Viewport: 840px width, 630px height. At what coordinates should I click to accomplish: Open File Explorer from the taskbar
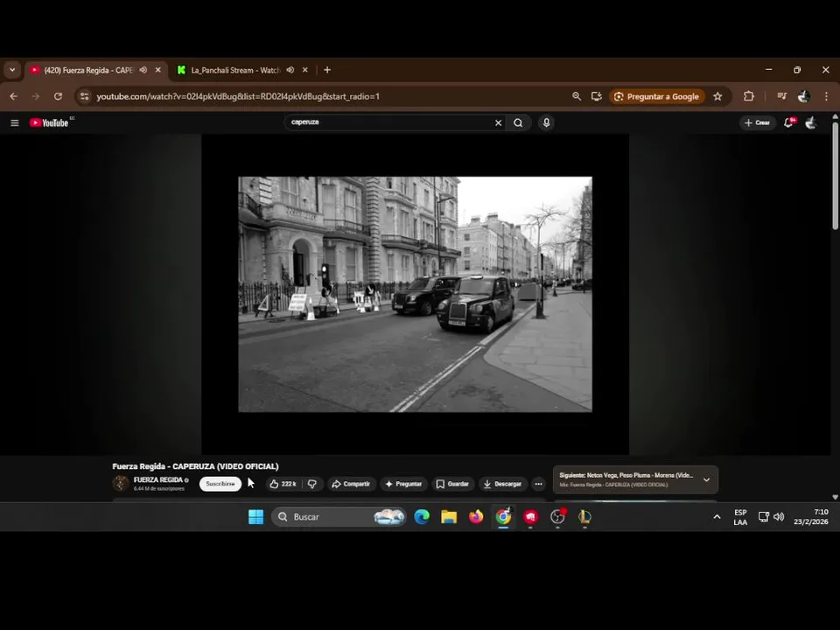point(449,517)
